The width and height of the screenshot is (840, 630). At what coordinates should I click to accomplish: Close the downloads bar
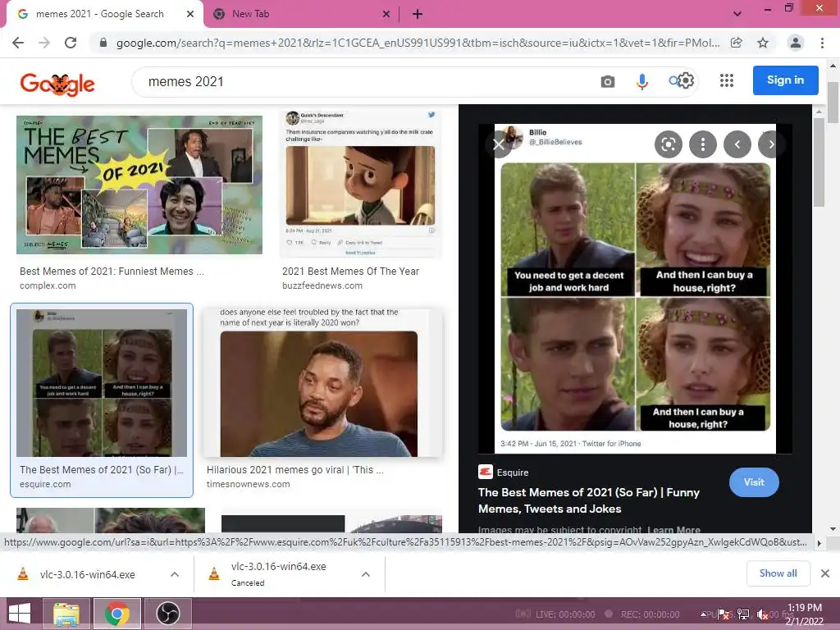[x=825, y=573]
